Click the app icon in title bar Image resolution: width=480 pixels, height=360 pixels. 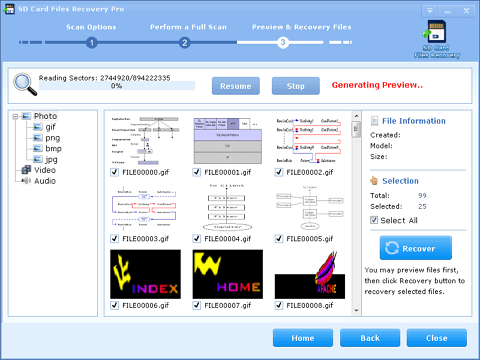click(x=9, y=9)
